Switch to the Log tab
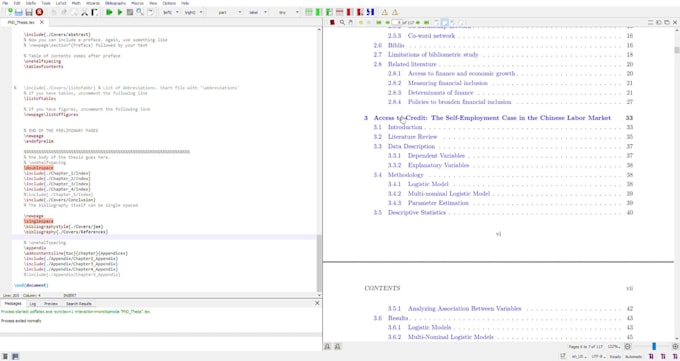This screenshot has width=680, height=361. pyautogui.click(x=33, y=304)
